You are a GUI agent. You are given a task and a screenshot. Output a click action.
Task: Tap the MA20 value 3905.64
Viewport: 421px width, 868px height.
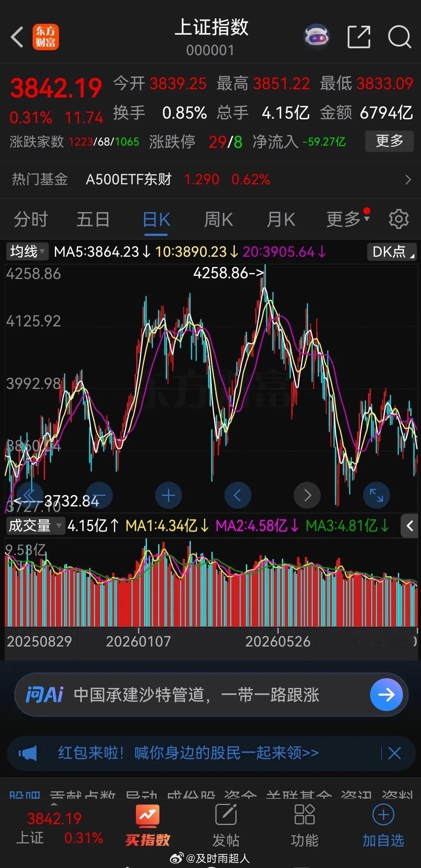[x=284, y=252]
